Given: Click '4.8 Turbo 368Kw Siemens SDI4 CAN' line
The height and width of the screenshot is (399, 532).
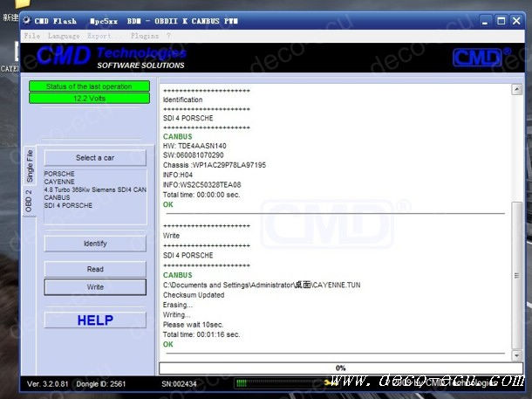Looking at the screenshot, I should click(95, 189).
